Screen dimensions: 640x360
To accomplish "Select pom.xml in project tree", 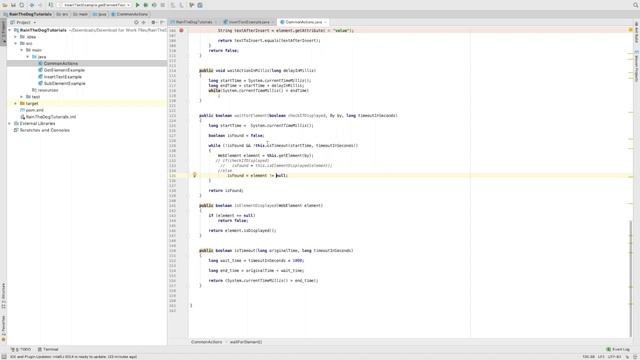I will point(32,110).
